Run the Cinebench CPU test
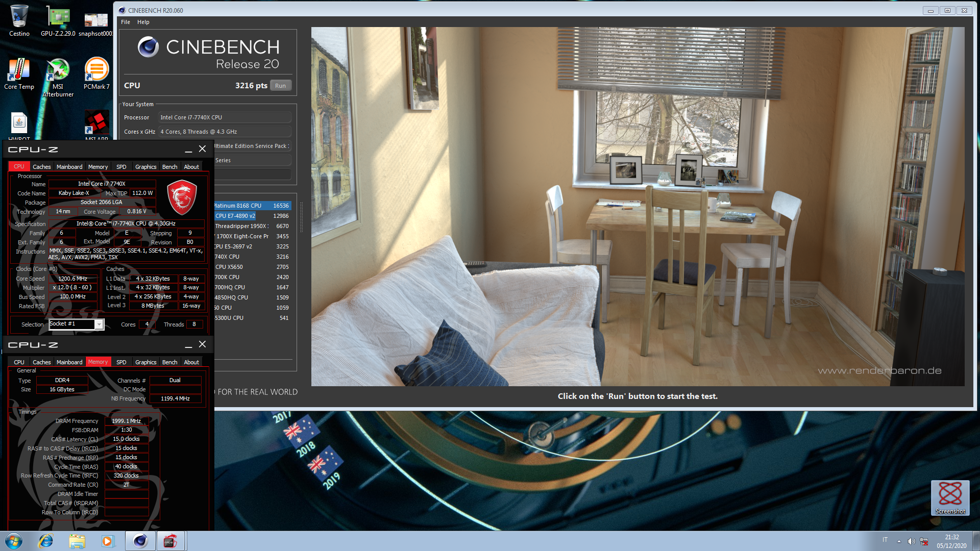Screen dimensions: 980x551 click(280, 86)
